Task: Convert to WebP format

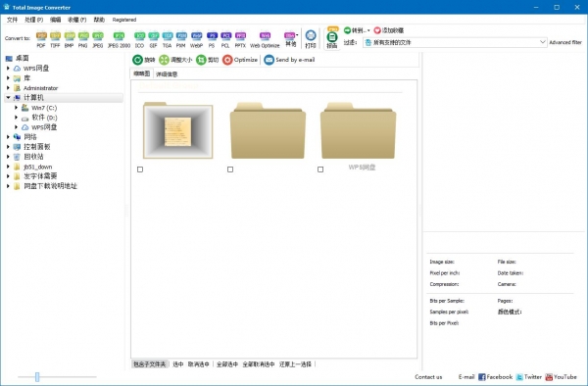Action: coord(196,39)
